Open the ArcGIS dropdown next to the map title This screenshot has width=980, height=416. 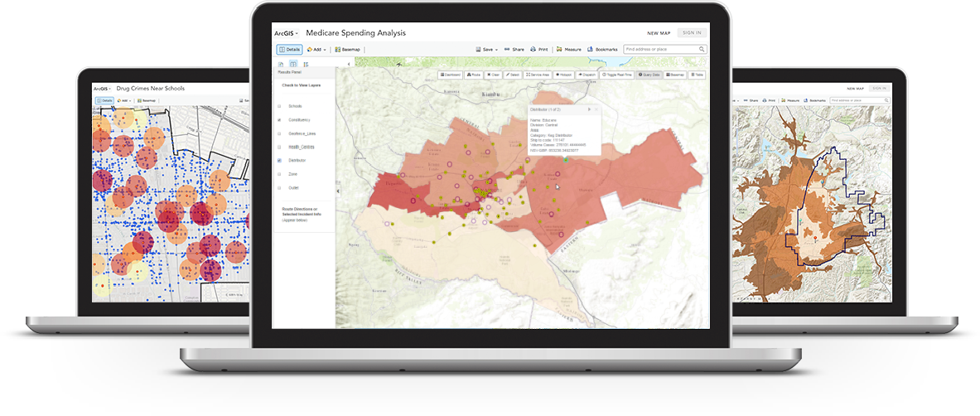point(286,33)
